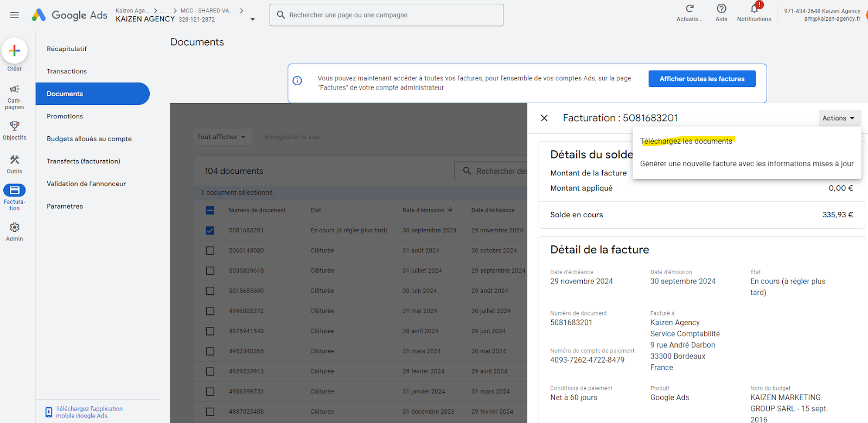Image resolution: width=868 pixels, height=423 pixels.
Task: Tick the checkbox for document 4952340265
Action: tap(210, 351)
